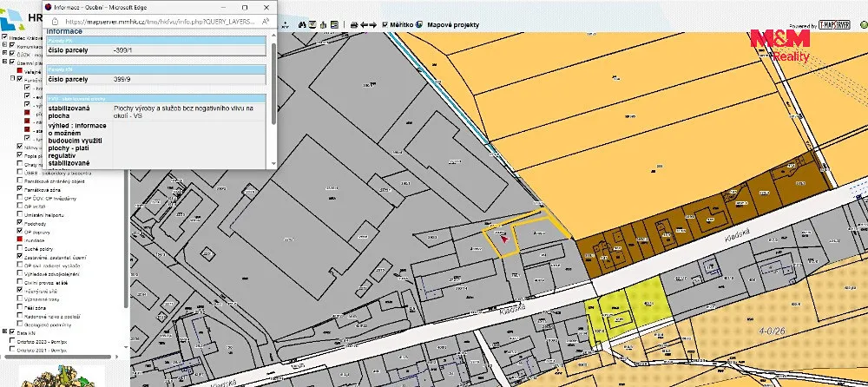Enable the ÚSES biokoridory layer checkbox
The image size is (868, 387).
pyautogui.click(x=19, y=172)
